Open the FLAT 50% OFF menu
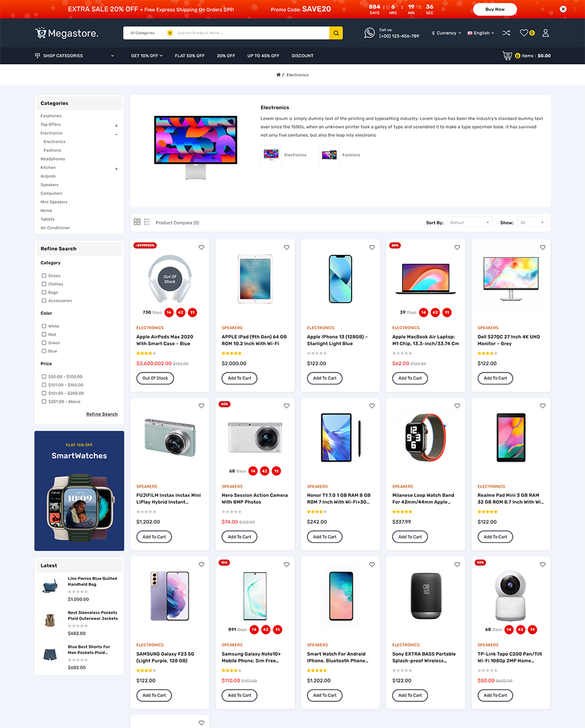The width and height of the screenshot is (585, 728). pos(190,56)
